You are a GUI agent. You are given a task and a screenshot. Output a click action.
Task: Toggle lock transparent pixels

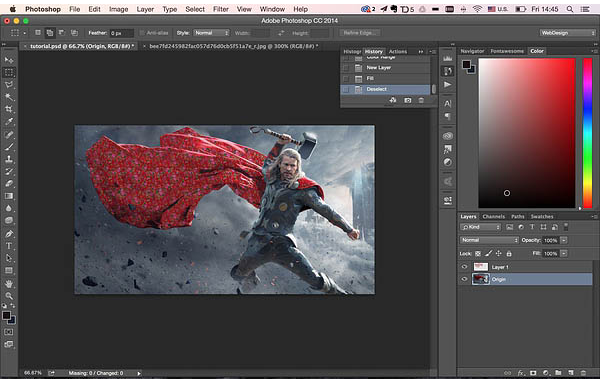478,254
